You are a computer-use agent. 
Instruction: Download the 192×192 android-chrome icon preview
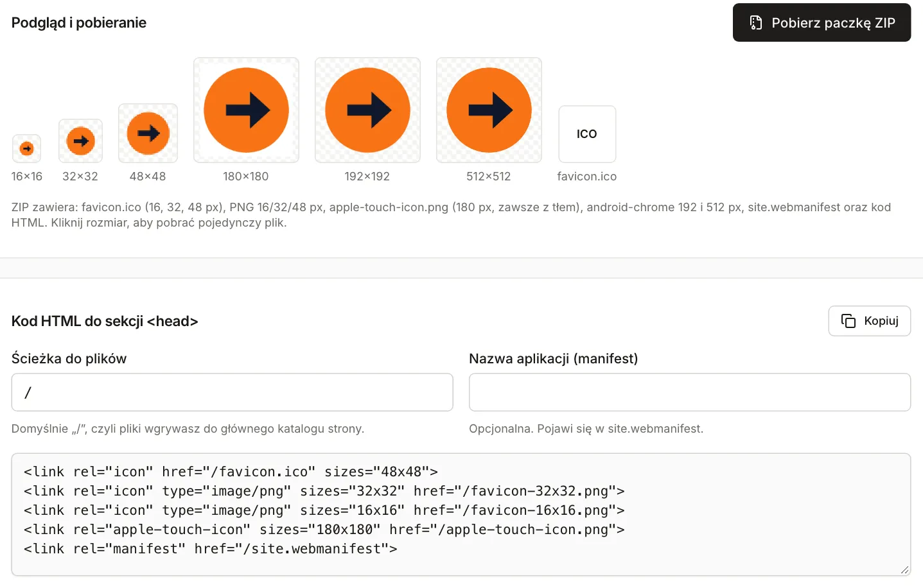point(367,110)
